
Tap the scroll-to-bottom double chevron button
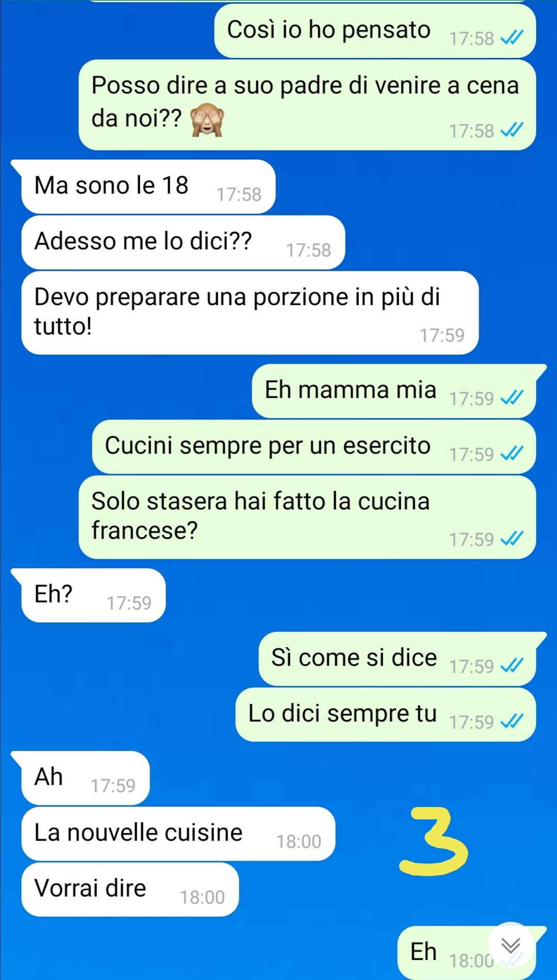[x=511, y=945]
